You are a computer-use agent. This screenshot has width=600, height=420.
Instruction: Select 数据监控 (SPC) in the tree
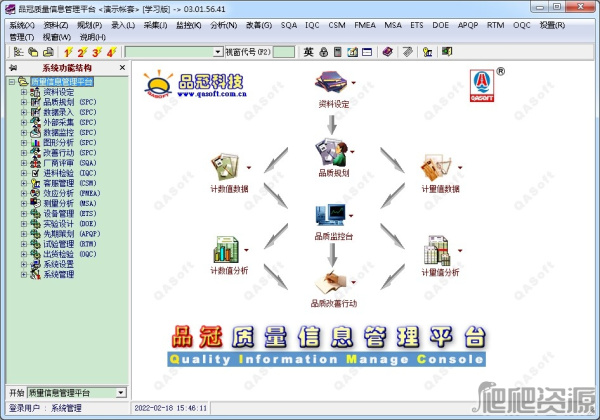coord(70,132)
